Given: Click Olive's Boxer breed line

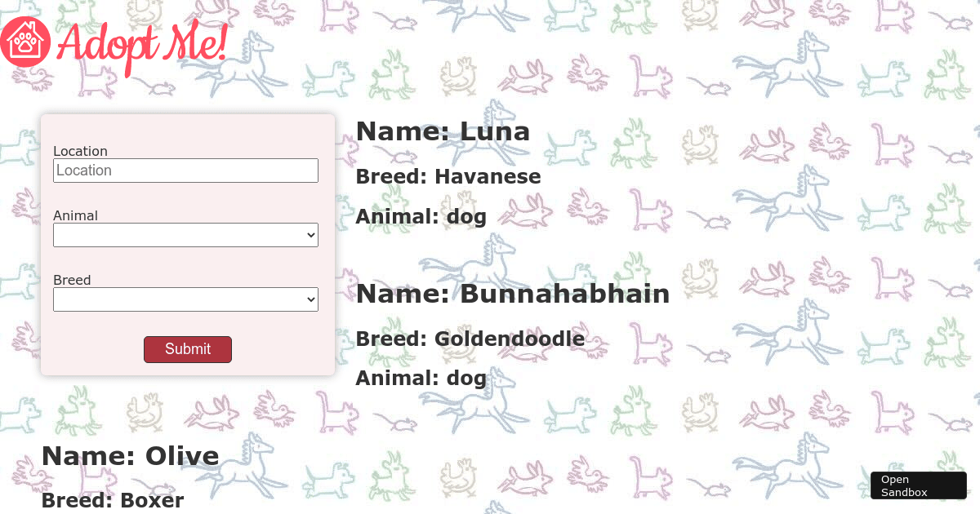Looking at the screenshot, I should click(x=112, y=500).
